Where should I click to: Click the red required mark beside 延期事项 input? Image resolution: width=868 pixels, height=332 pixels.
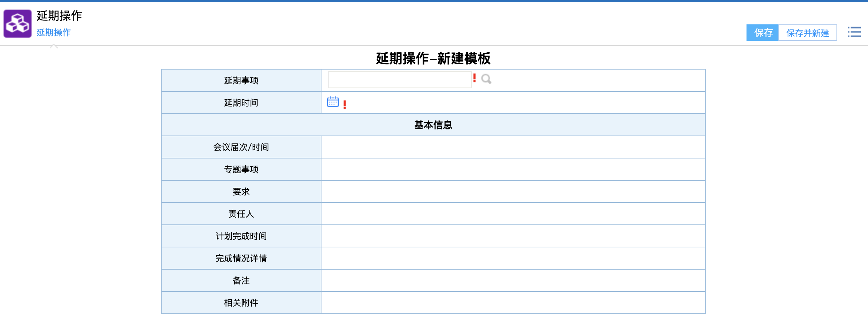[474, 78]
